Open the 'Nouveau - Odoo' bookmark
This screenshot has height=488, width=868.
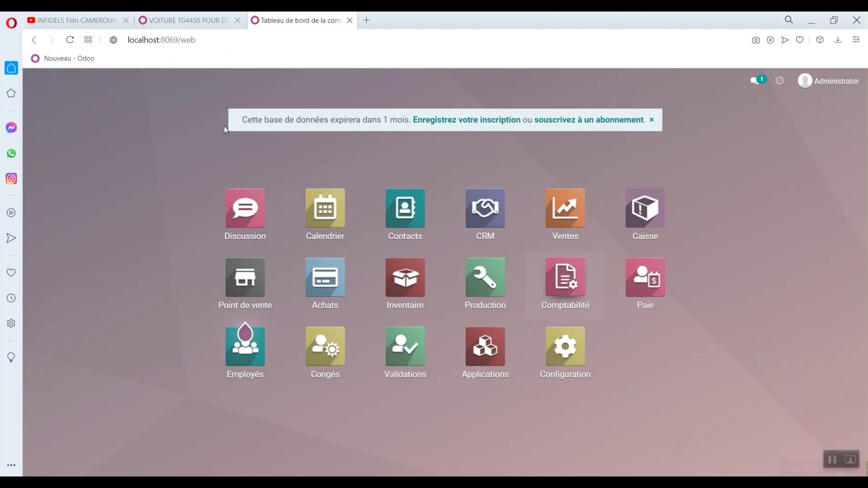(62, 58)
